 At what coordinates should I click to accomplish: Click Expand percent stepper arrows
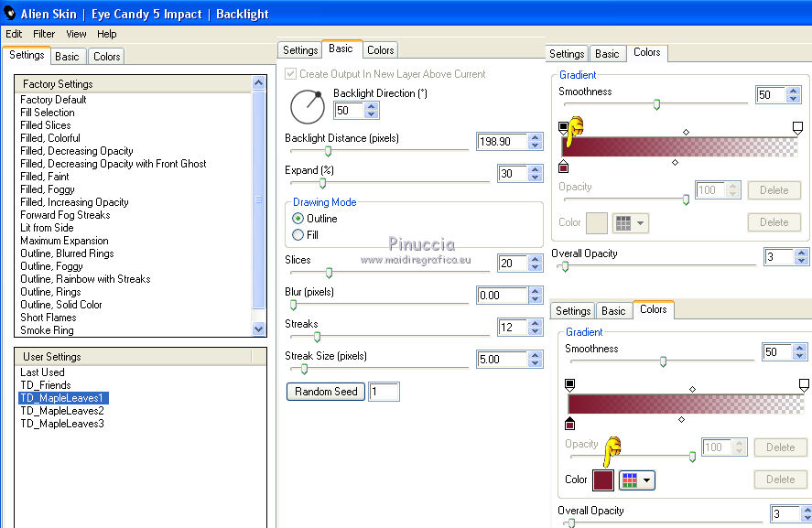[536, 174]
